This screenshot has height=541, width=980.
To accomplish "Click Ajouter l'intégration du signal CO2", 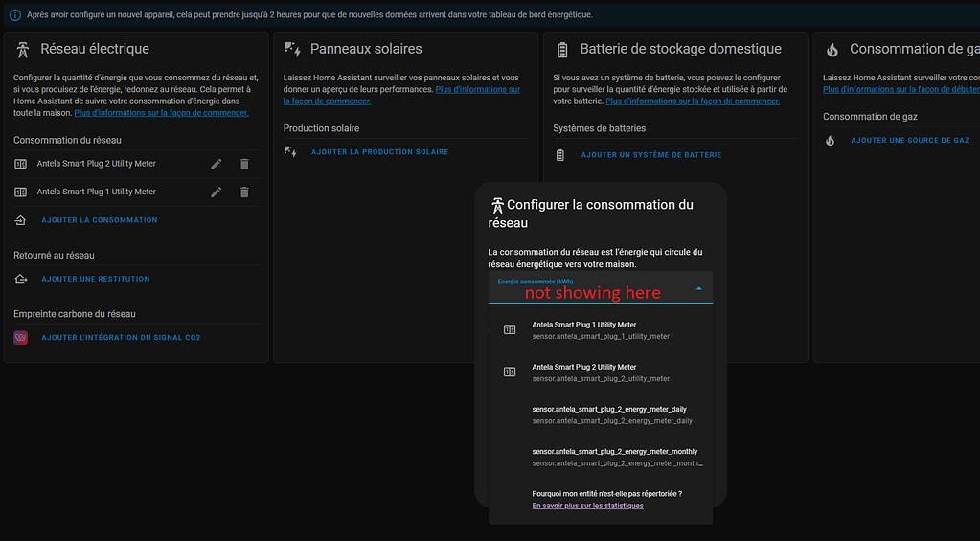I will 120,338.
